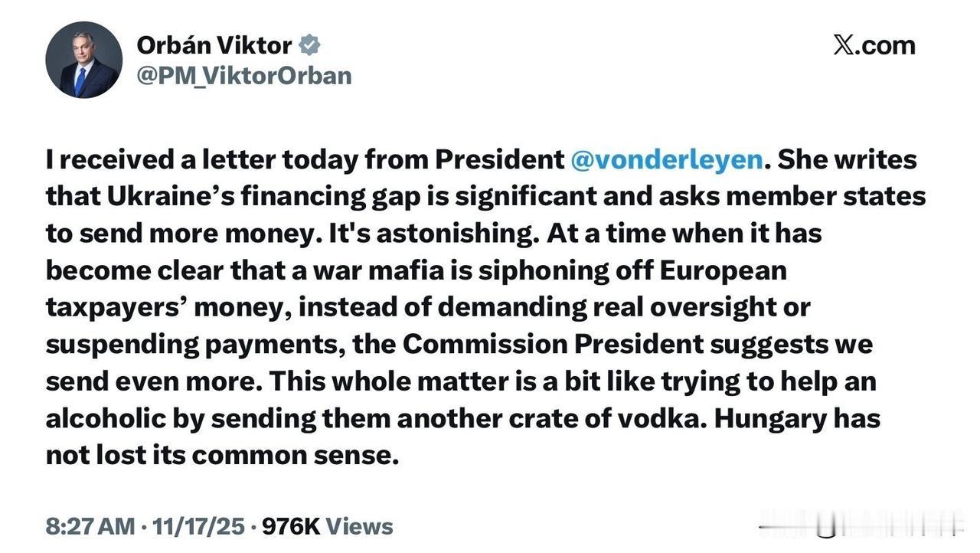Open the Orbán Viktor display name link
The height and width of the screenshot is (553, 980).
pos(214,45)
